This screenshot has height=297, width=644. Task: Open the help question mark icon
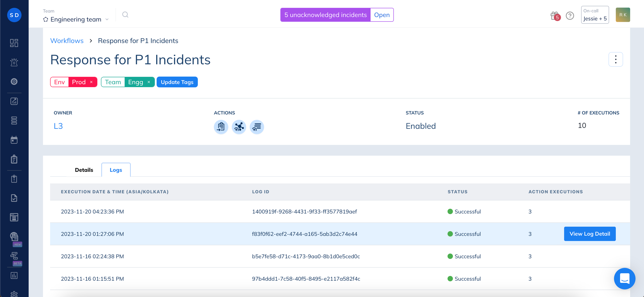point(570,15)
